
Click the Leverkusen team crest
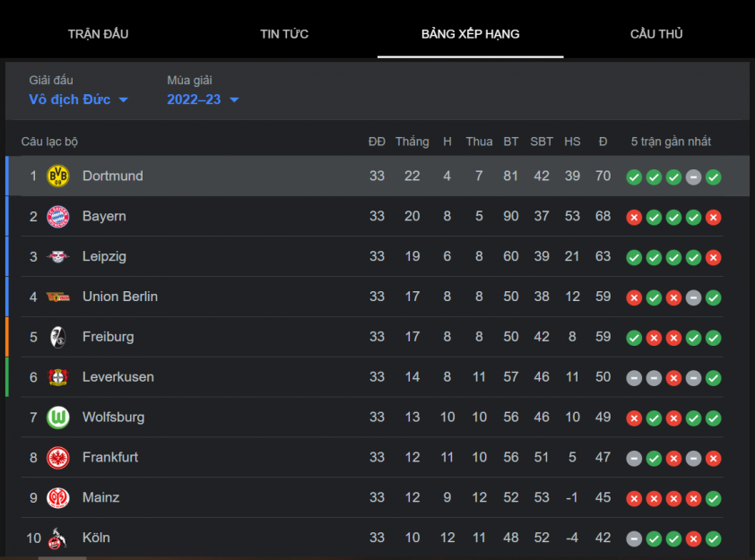click(x=57, y=377)
